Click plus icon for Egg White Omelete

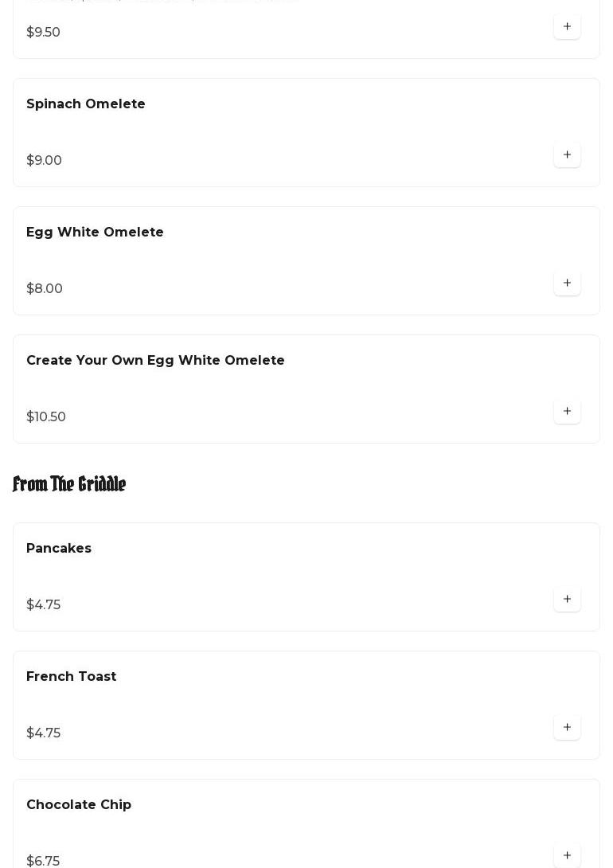pyautogui.click(x=567, y=283)
